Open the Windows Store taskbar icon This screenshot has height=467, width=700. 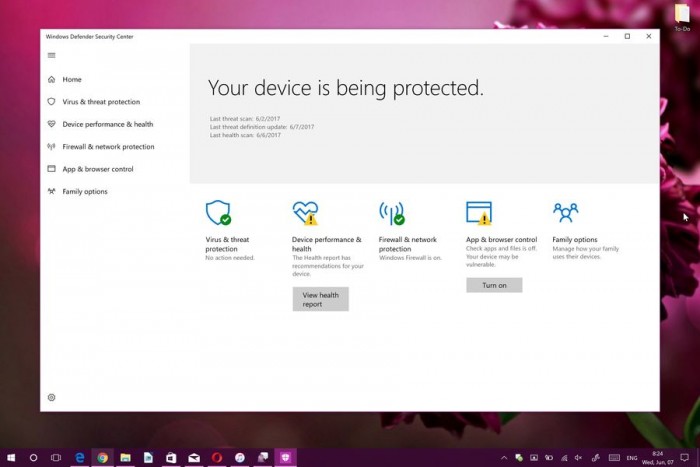click(x=171, y=458)
